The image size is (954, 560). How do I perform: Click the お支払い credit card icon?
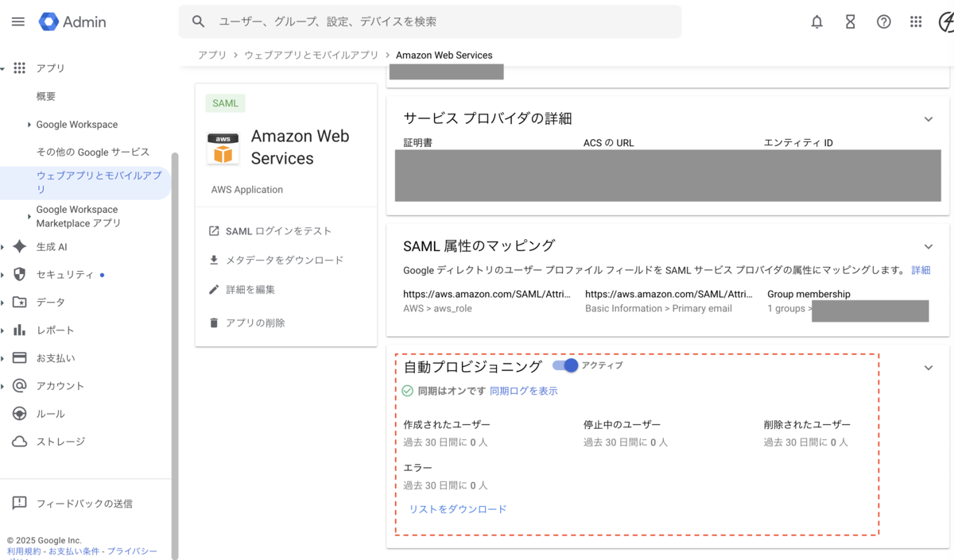click(x=20, y=357)
